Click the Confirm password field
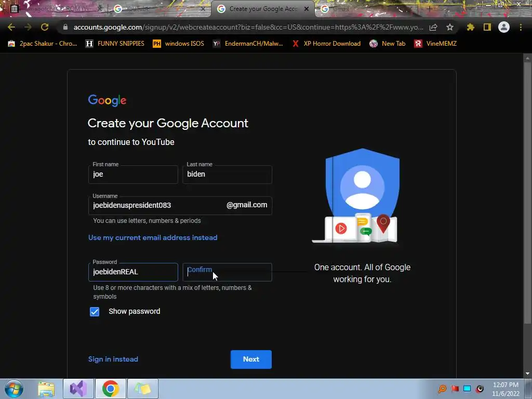 pyautogui.click(x=227, y=272)
